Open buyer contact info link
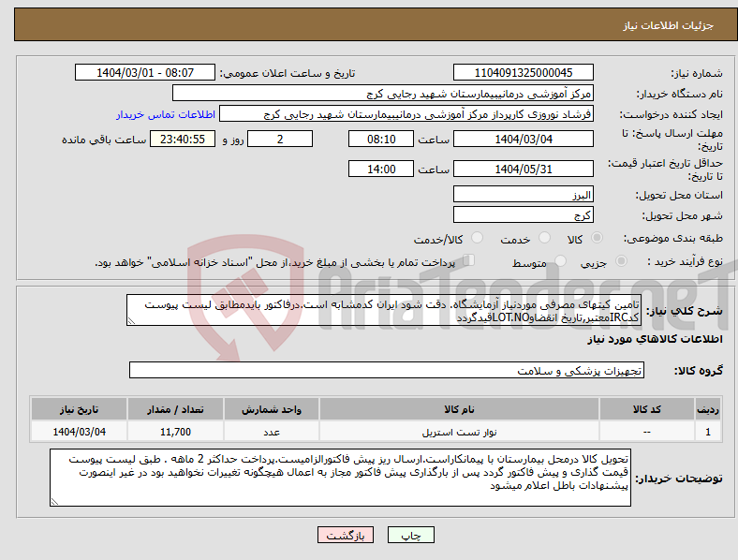 click(166, 114)
